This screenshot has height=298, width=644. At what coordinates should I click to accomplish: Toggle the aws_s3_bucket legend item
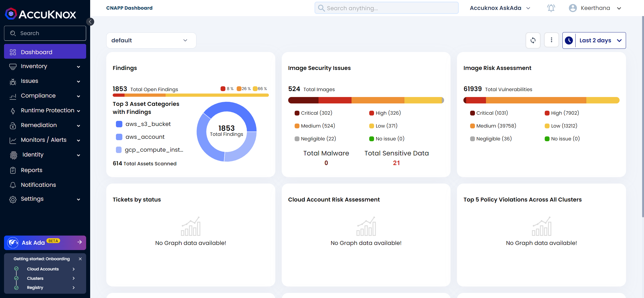coord(143,124)
